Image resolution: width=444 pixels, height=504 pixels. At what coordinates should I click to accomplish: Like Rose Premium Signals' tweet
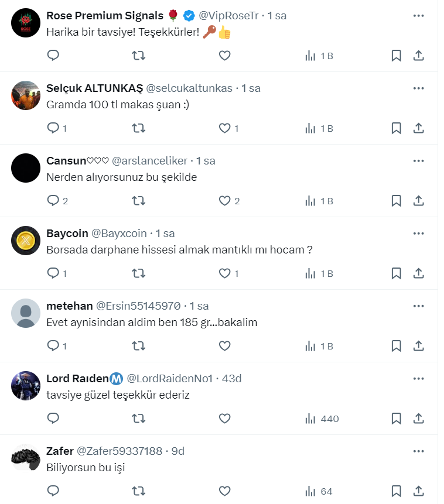tap(224, 56)
